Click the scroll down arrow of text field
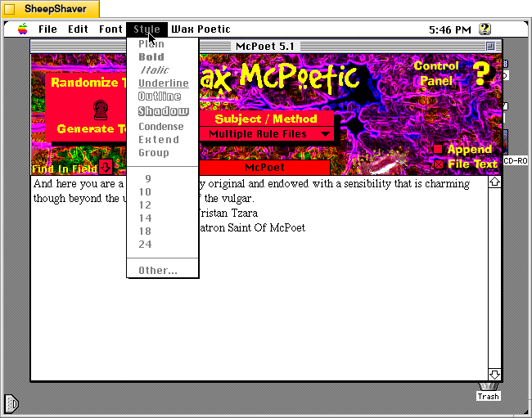The width and height of the screenshot is (532, 418). 494,375
